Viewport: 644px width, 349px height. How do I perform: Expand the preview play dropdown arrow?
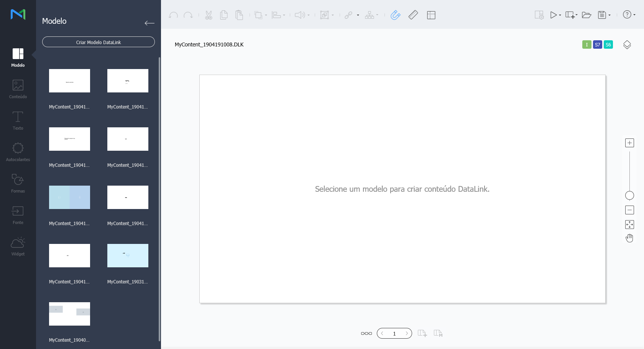560,15
